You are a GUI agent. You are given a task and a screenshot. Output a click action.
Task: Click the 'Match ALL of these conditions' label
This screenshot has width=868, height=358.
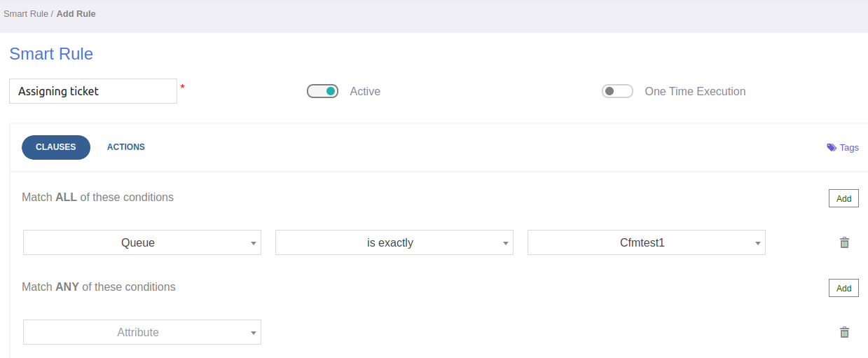(x=97, y=198)
